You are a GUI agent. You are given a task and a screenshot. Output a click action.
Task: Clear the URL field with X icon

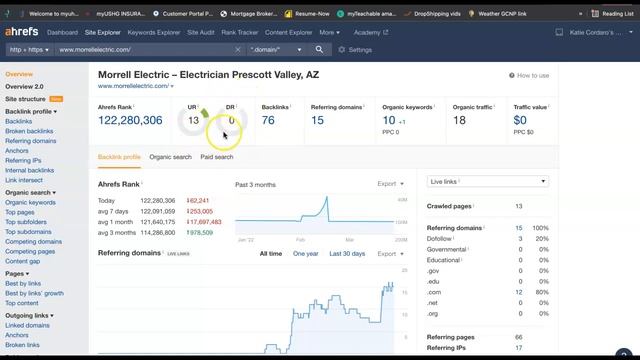[x=238, y=49]
